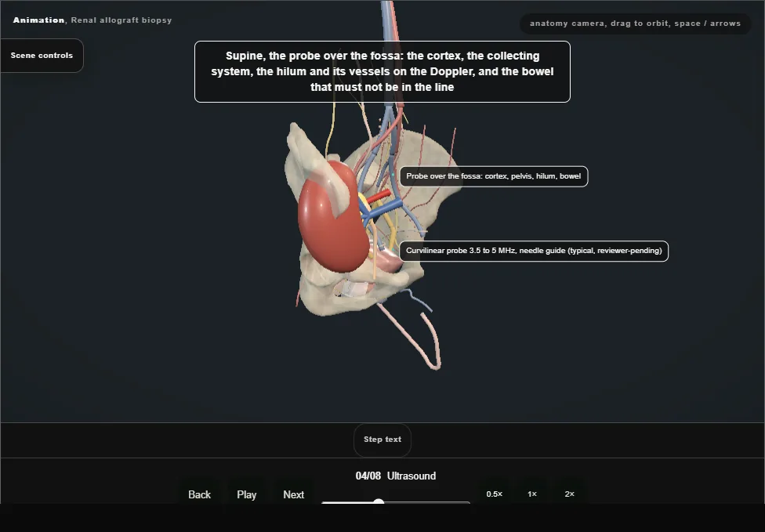
Task: Go Back to the previous step
Action: [x=200, y=494]
